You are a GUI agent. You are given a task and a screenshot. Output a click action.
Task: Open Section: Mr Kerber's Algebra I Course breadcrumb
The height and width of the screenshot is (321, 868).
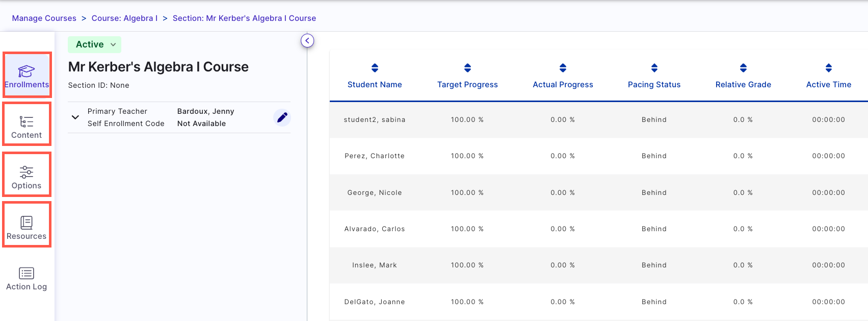[244, 18]
